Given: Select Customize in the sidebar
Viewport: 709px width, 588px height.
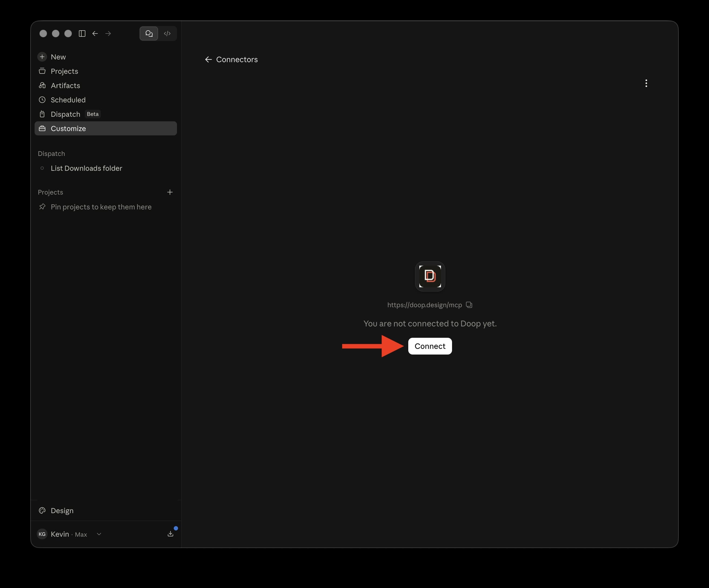Looking at the screenshot, I should point(106,128).
